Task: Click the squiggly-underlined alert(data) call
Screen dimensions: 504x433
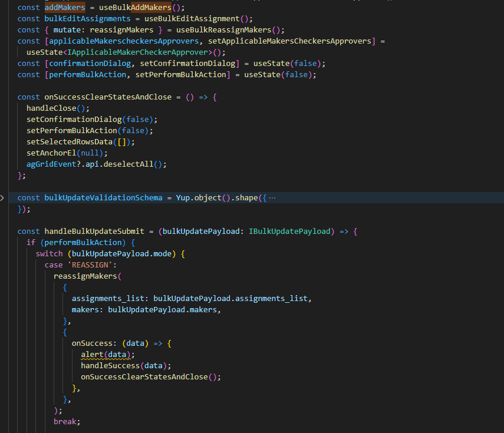Action: coord(106,355)
